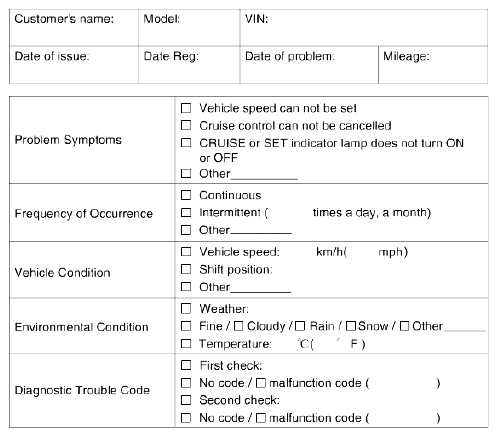Click the Customer's name field

(74, 28)
